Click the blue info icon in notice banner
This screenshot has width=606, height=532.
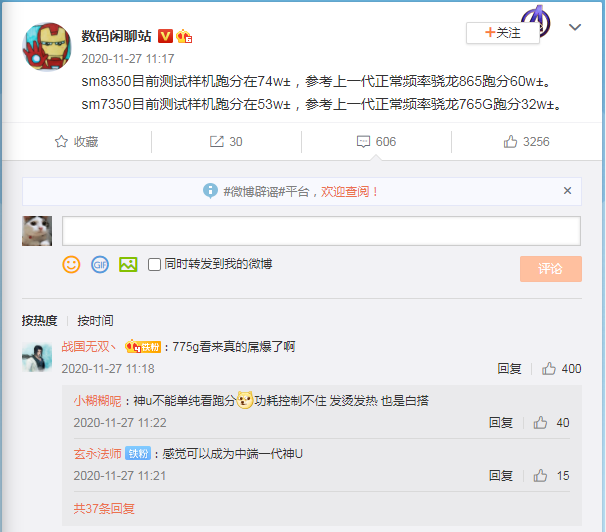click(x=210, y=191)
